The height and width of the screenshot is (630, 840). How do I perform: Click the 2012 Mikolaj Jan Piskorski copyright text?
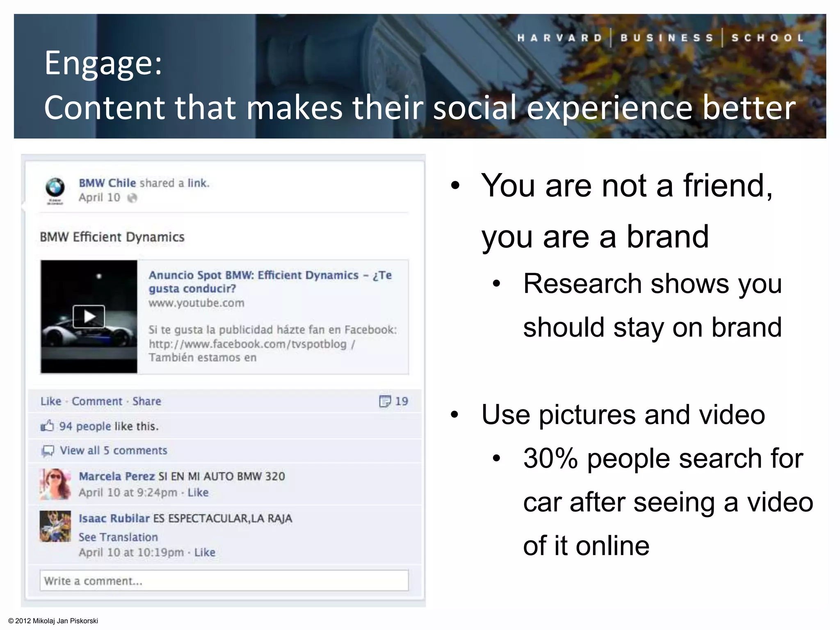(53, 621)
